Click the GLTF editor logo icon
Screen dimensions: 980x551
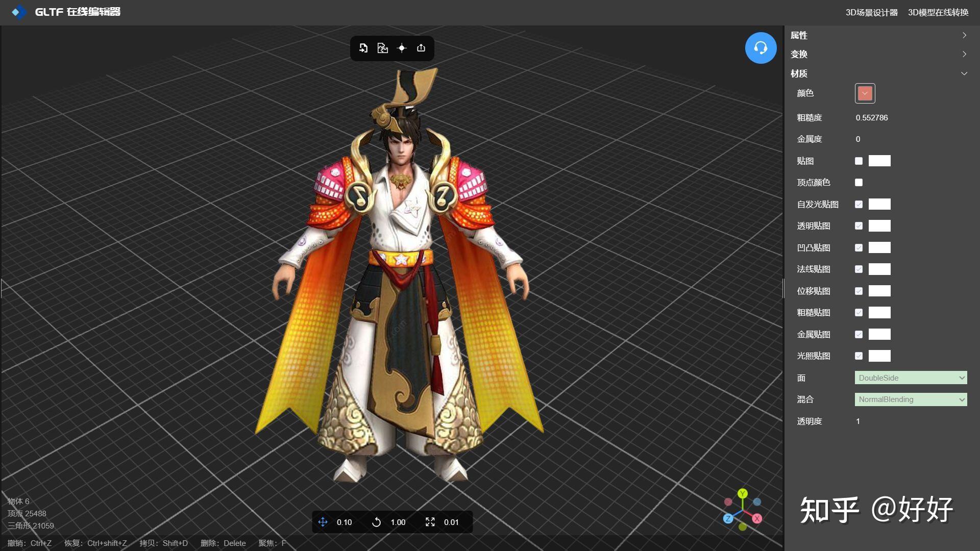[x=19, y=12]
